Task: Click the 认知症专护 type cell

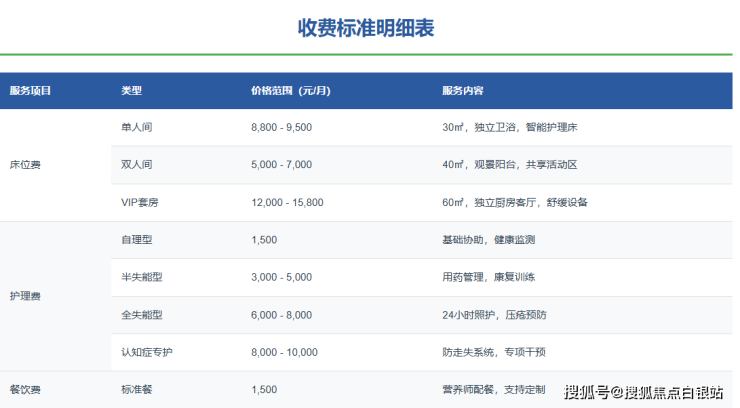Action: pos(146,352)
